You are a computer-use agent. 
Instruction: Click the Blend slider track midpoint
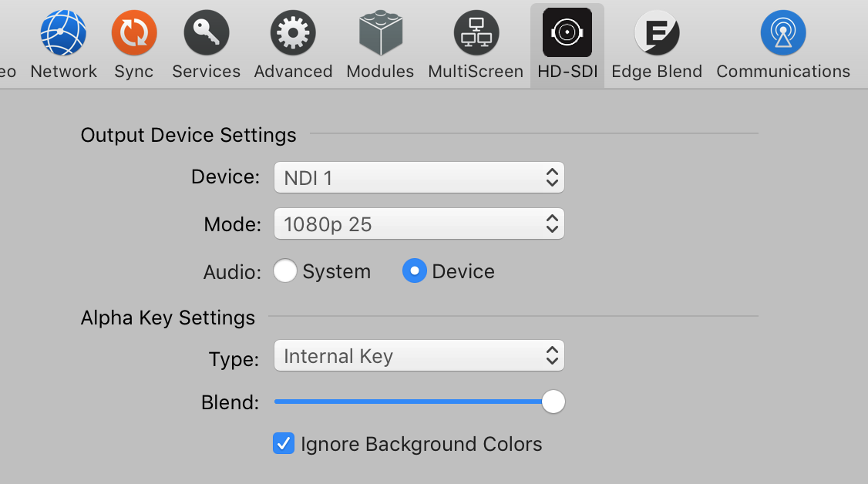[413, 402]
